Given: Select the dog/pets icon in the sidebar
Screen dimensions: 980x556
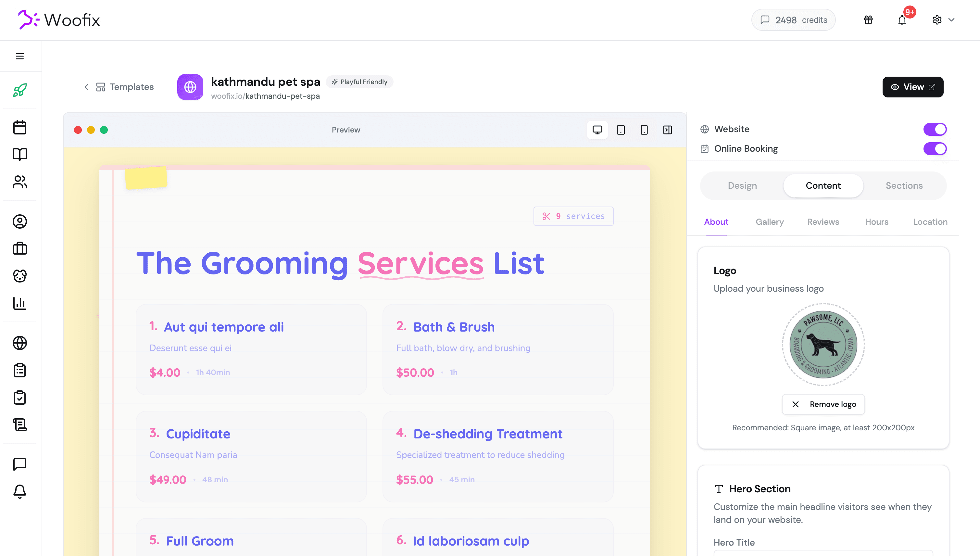Looking at the screenshot, I should pyautogui.click(x=19, y=276).
